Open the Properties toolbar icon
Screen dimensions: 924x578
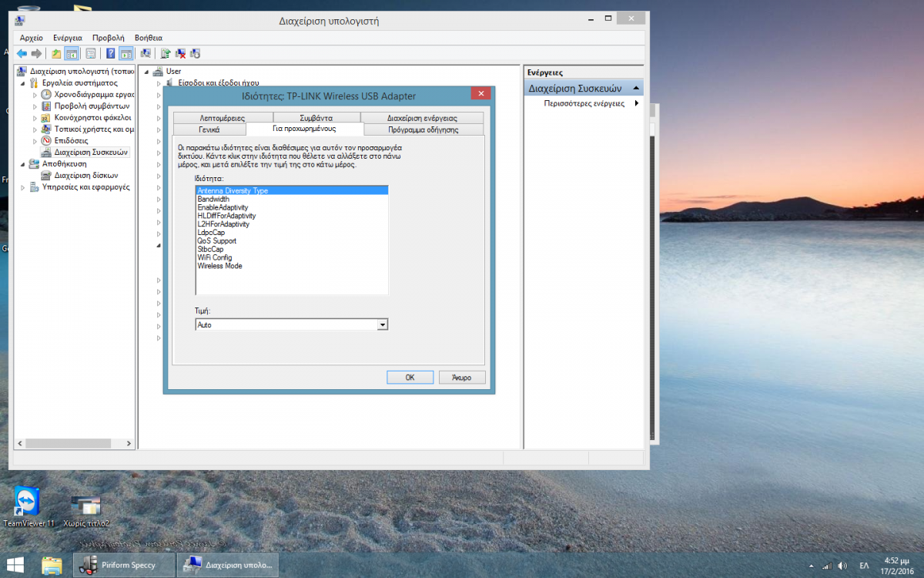91,53
